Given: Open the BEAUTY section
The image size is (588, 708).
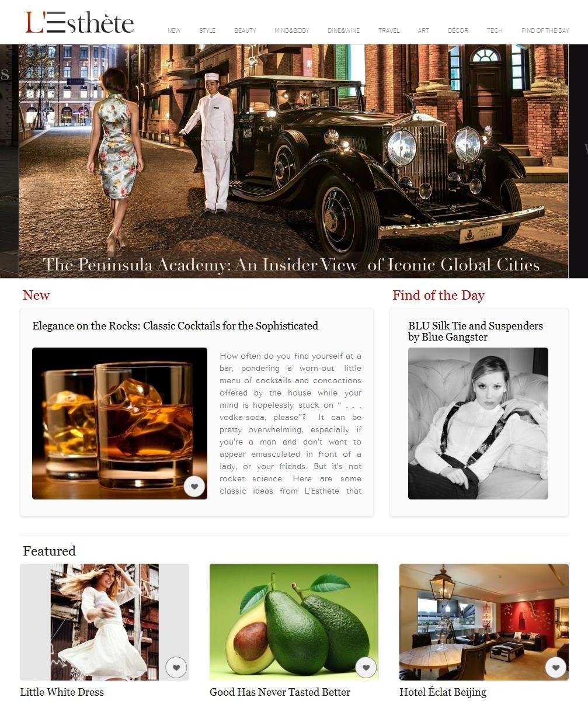Looking at the screenshot, I should pyautogui.click(x=245, y=30).
